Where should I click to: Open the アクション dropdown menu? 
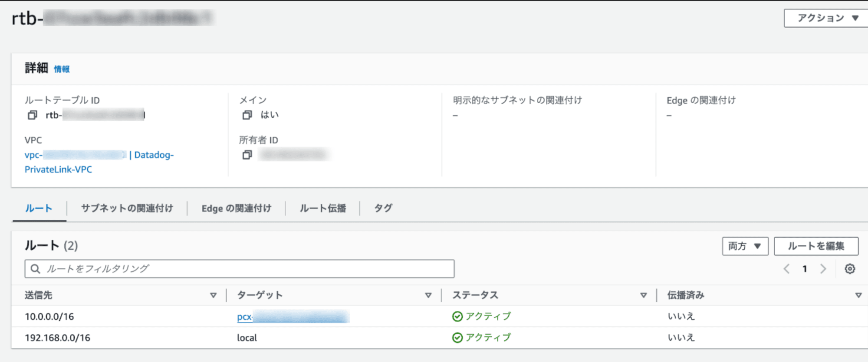tap(827, 18)
